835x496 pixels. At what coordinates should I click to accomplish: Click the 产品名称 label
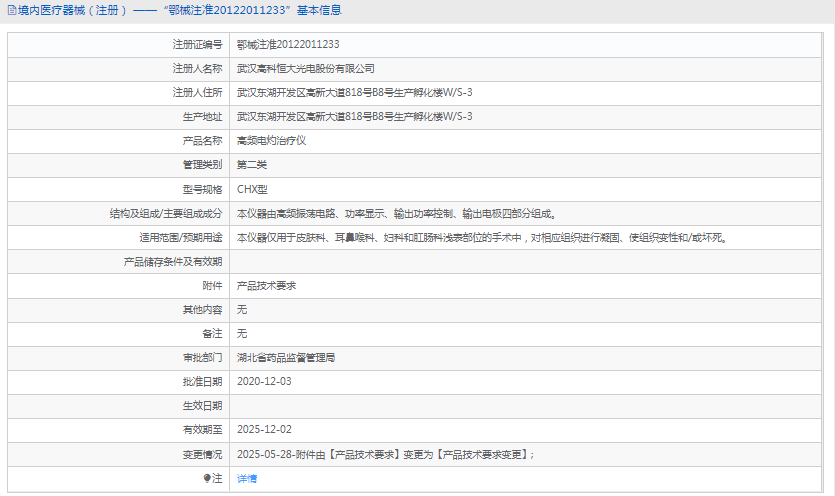pos(202,141)
